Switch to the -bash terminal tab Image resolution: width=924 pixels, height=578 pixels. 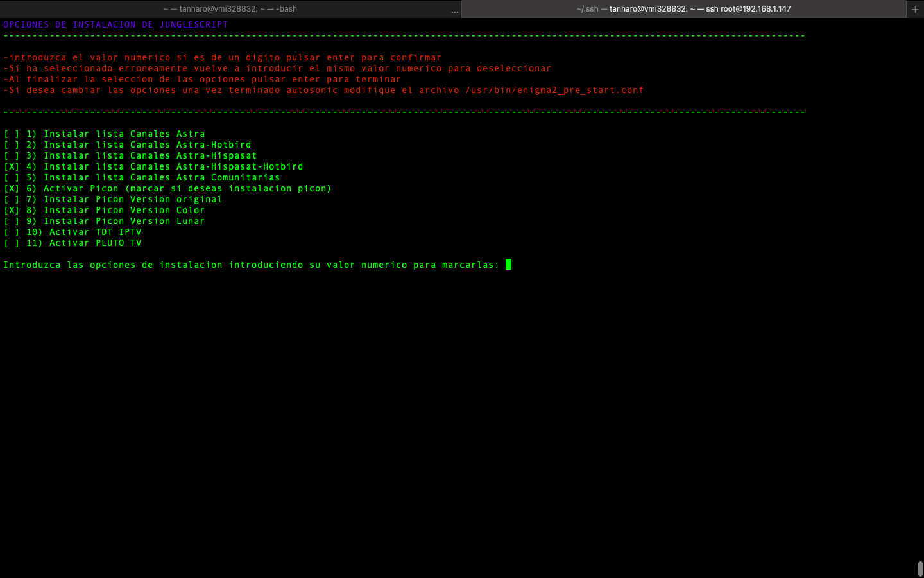[x=230, y=9]
